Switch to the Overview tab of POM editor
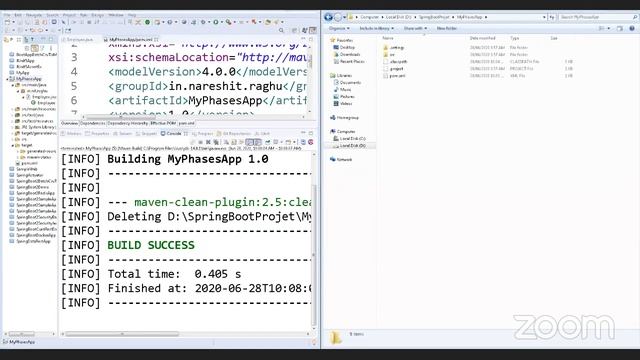Viewport: 640px width, 360px height. (x=69, y=123)
